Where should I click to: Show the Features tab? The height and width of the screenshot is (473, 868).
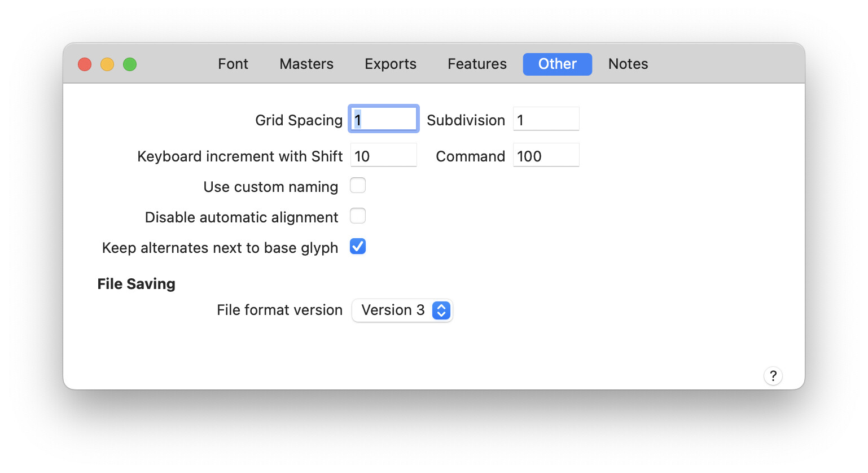[x=477, y=64]
